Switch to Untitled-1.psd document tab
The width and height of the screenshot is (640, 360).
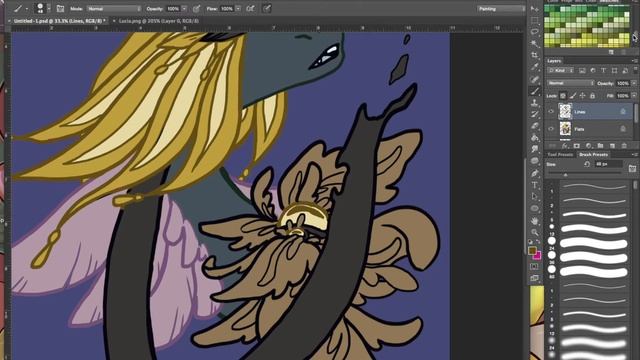click(x=60, y=20)
